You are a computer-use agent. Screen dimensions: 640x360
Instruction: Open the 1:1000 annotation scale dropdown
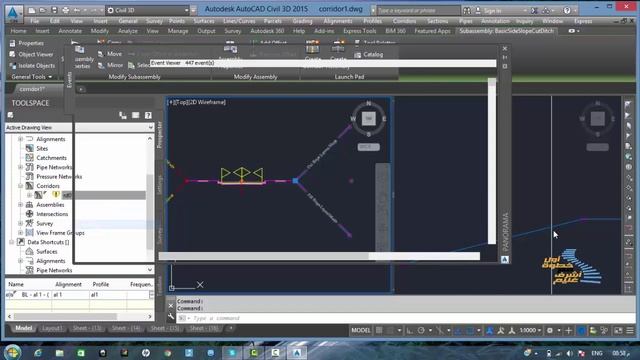(x=530, y=330)
